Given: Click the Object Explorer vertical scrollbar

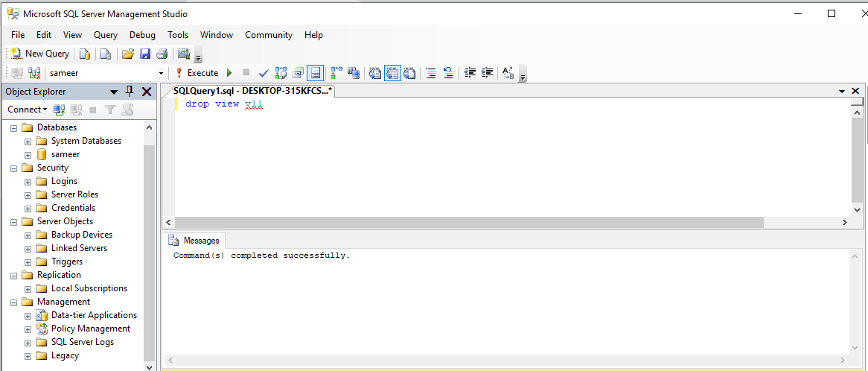Looking at the screenshot, I should tap(149, 253).
